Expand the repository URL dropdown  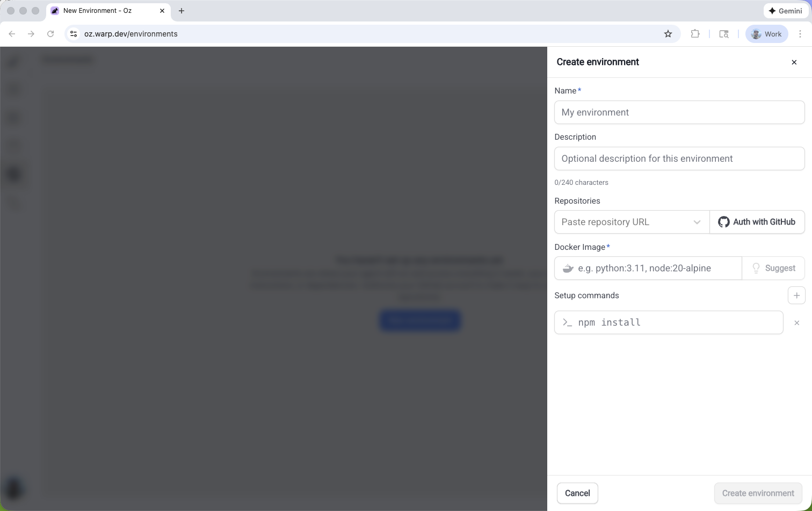[697, 222]
